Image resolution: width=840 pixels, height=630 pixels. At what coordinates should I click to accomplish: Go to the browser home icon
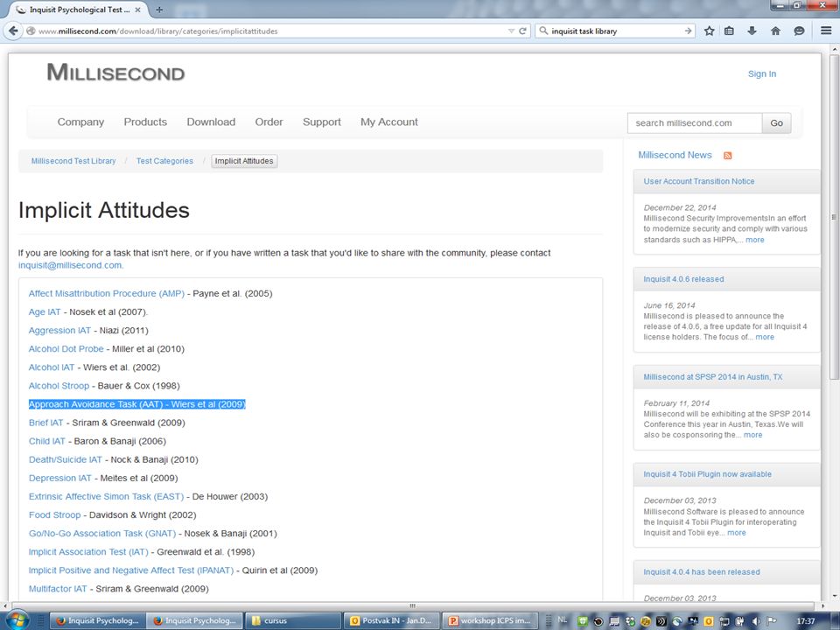[x=775, y=31]
